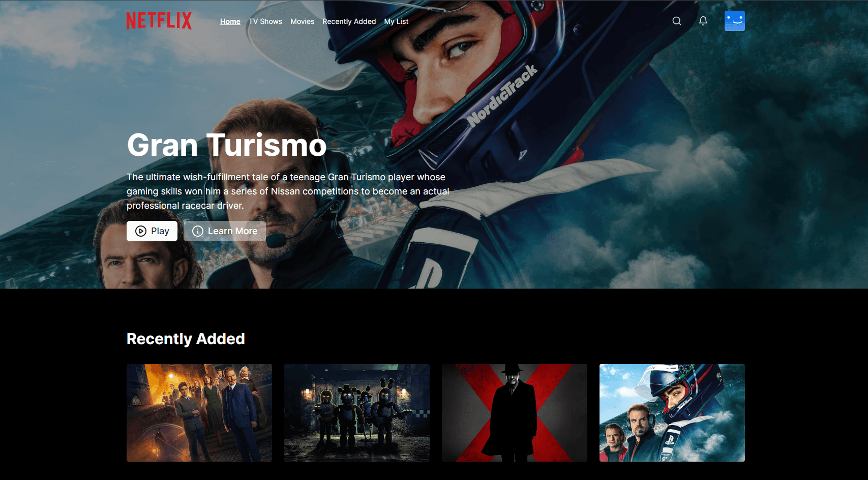The image size is (868, 480).
Task: Open My List in the navigation
Action: [397, 21]
